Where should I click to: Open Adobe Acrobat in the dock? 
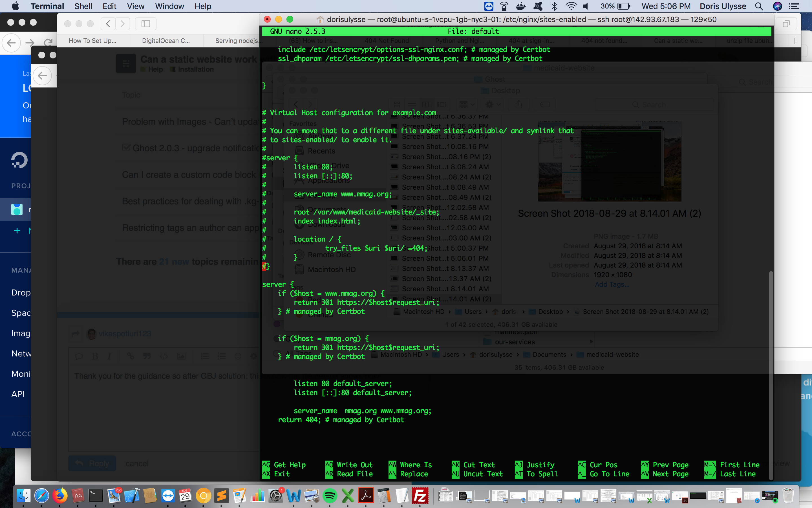tap(366, 496)
